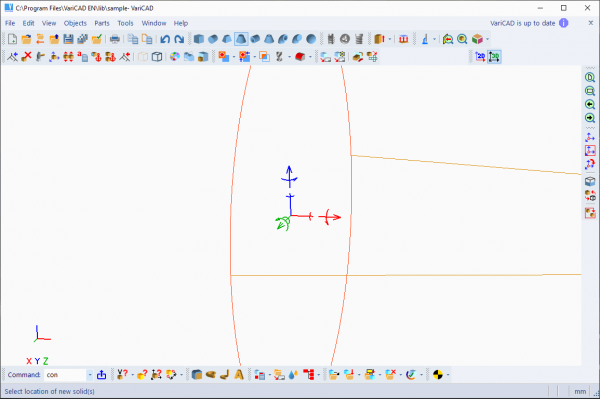Click the Open folder icon
Screen dimensions: 600x399
(x=26, y=39)
